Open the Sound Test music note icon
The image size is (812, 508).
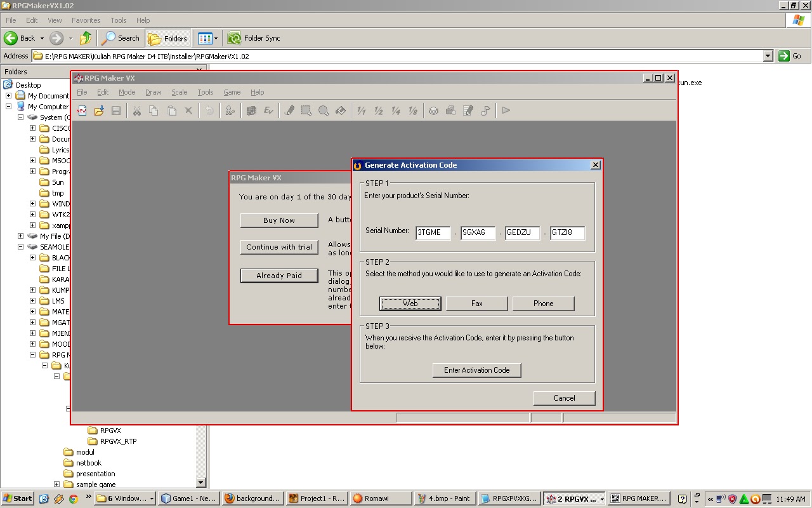click(x=485, y=110)
